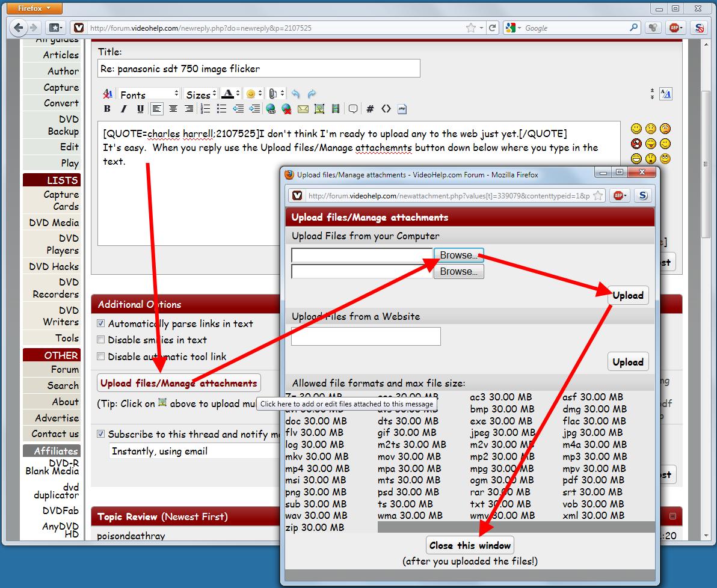
Task: Open the bookmarks dropdown button
Action: (56, 28)
